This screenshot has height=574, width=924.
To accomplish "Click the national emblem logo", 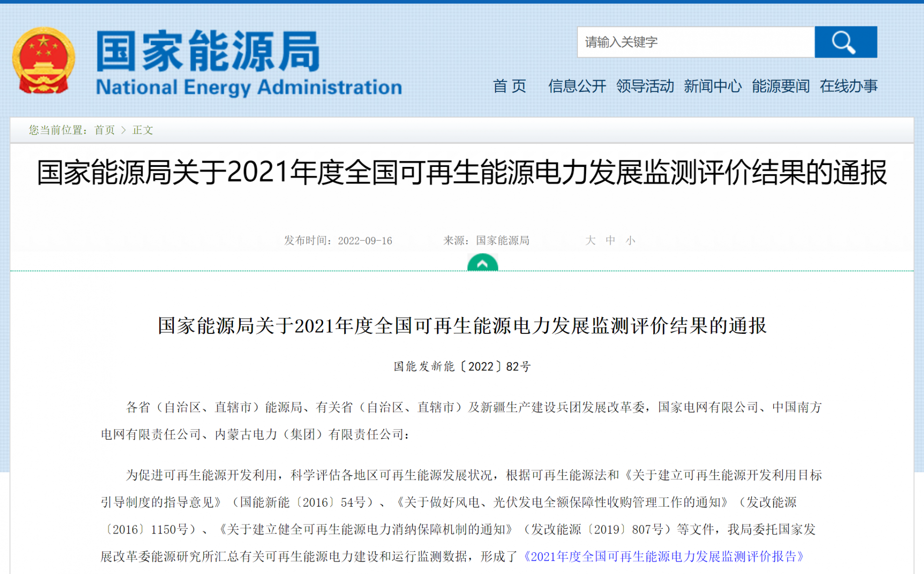I will coord(43,60).
